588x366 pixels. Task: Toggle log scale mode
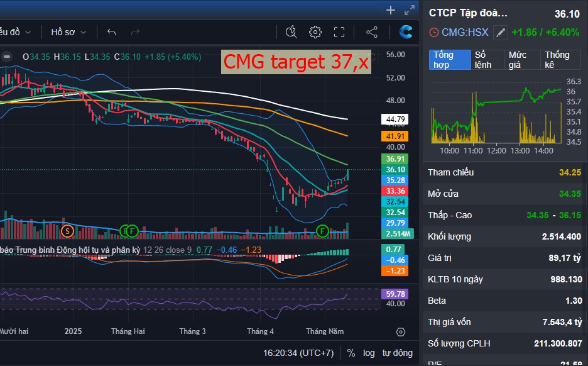coord(369,353)
